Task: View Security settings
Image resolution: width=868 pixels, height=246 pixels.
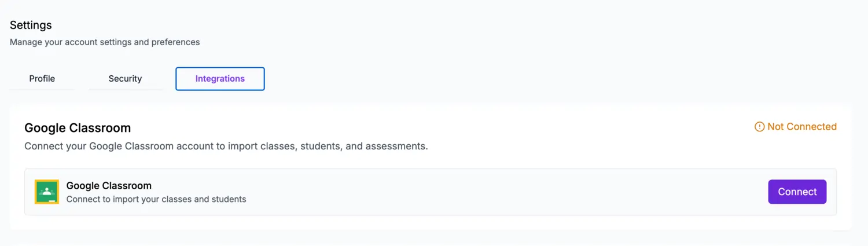Action: [125, 79]
